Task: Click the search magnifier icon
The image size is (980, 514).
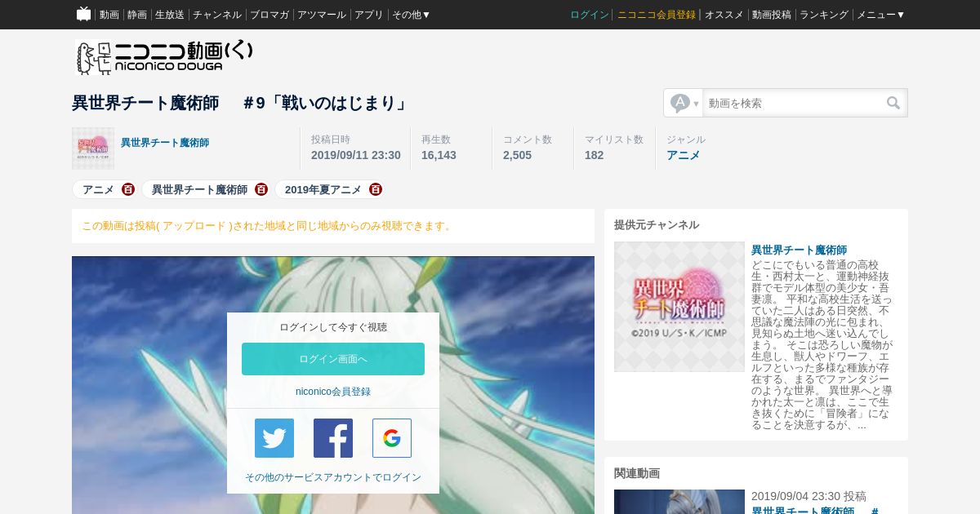Action: (x=893, y=103)
